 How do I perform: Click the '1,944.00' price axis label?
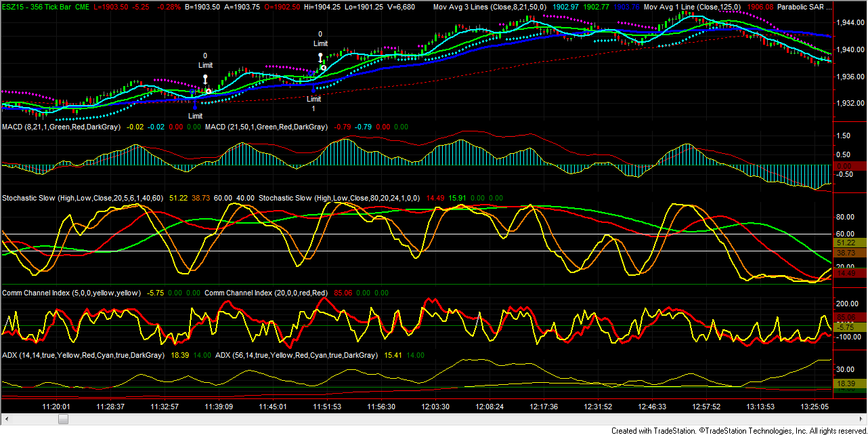[x=850, y=23]
